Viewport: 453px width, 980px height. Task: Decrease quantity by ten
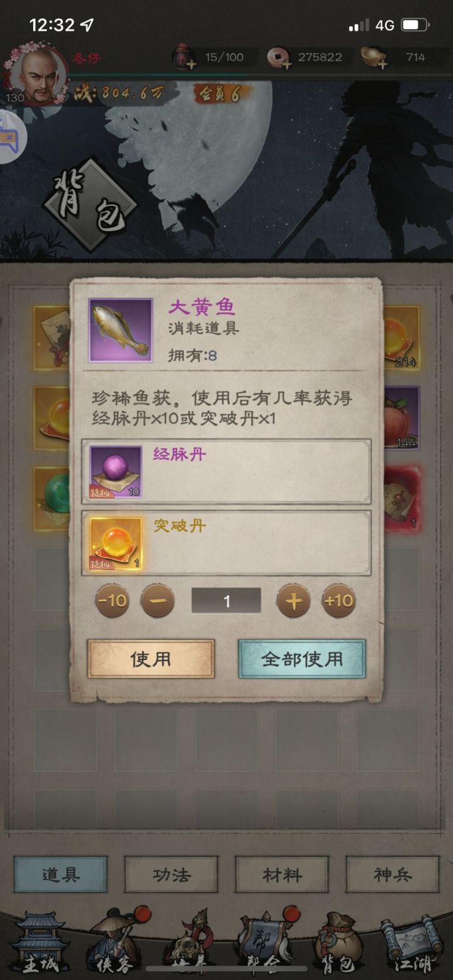pos(112,601)
